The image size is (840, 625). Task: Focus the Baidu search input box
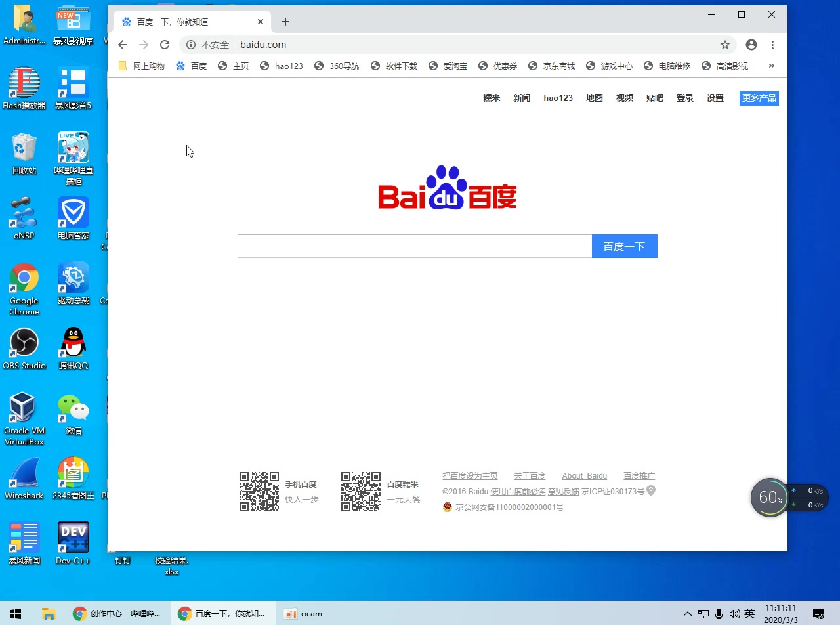pos(415,246)
